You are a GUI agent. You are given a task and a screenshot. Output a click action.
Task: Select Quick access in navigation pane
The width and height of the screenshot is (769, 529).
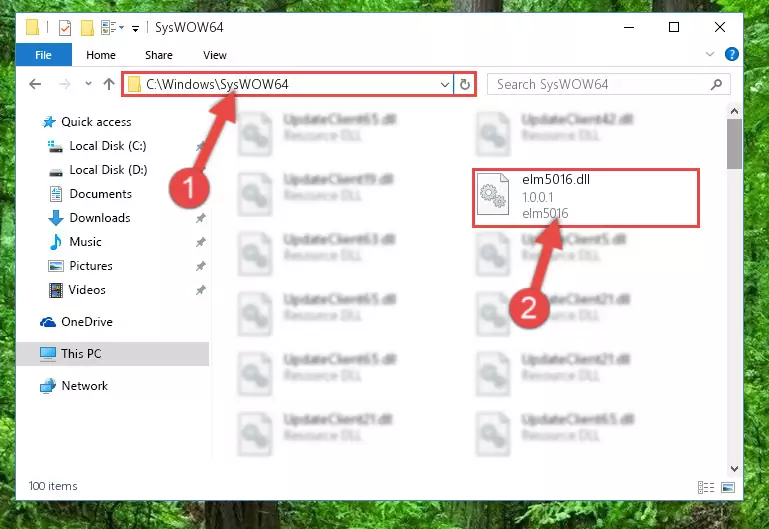(96, 122)
